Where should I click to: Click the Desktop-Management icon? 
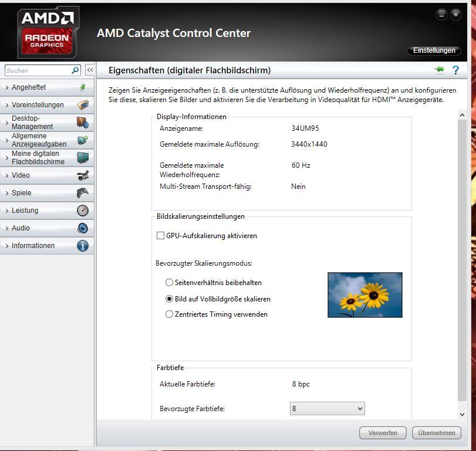(83, 123)
